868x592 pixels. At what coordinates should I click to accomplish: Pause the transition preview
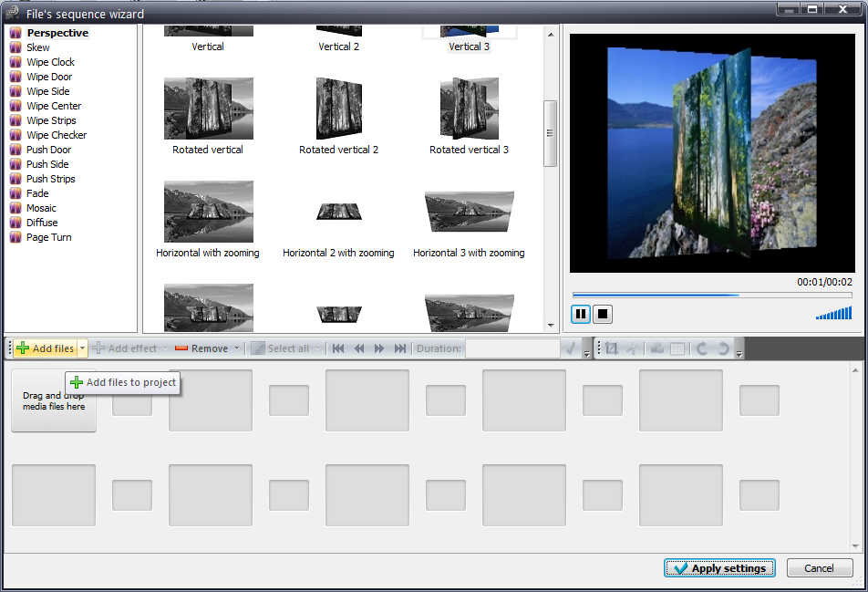click(x=581, y=315)
